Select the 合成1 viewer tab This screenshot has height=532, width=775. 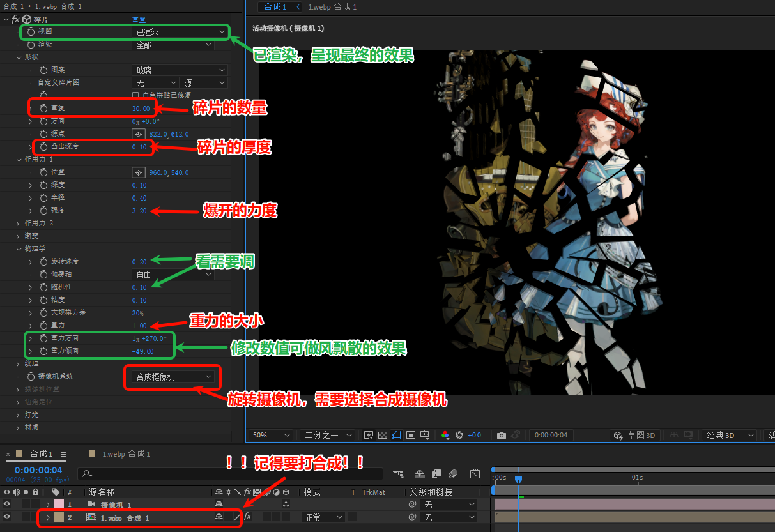[x=276, y=7]
